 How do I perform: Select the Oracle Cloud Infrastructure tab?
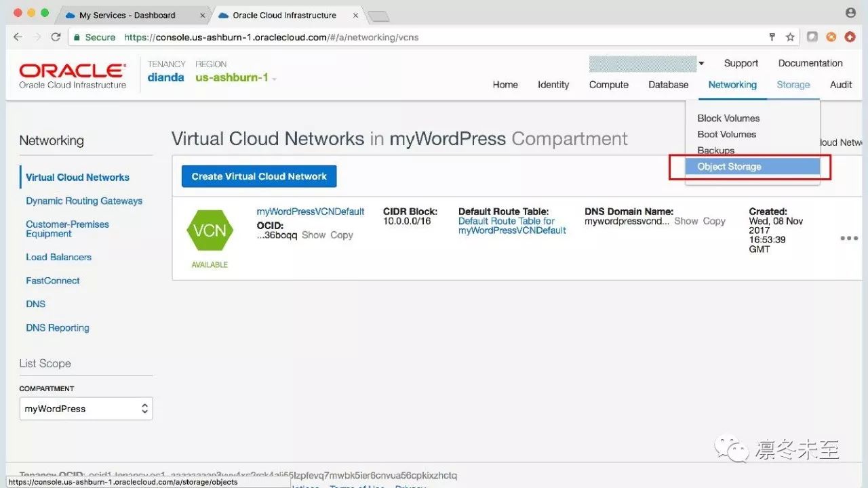[x=285, y=16]
